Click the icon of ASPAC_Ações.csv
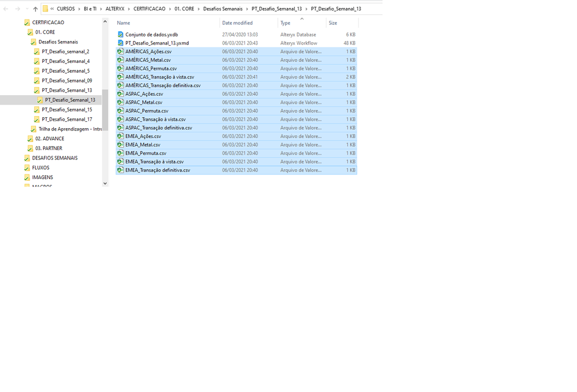 pyautogui.click(x=120, y=94)
